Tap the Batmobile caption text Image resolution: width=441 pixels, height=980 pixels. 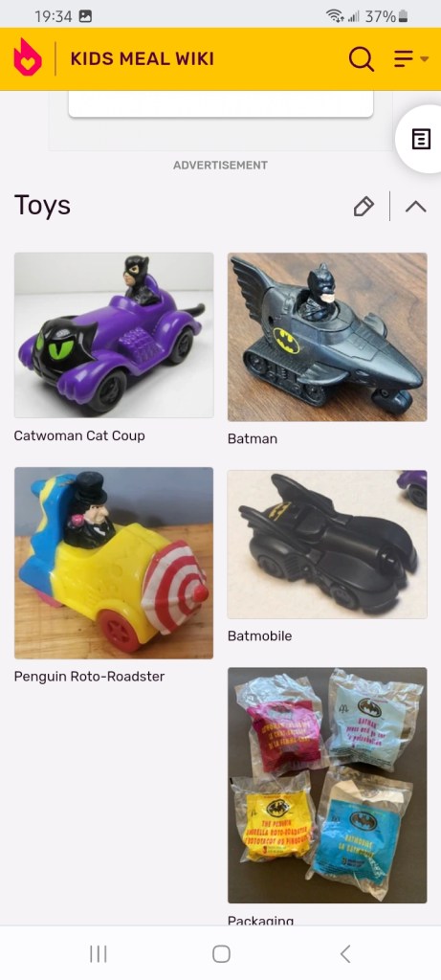coord(260,636)
